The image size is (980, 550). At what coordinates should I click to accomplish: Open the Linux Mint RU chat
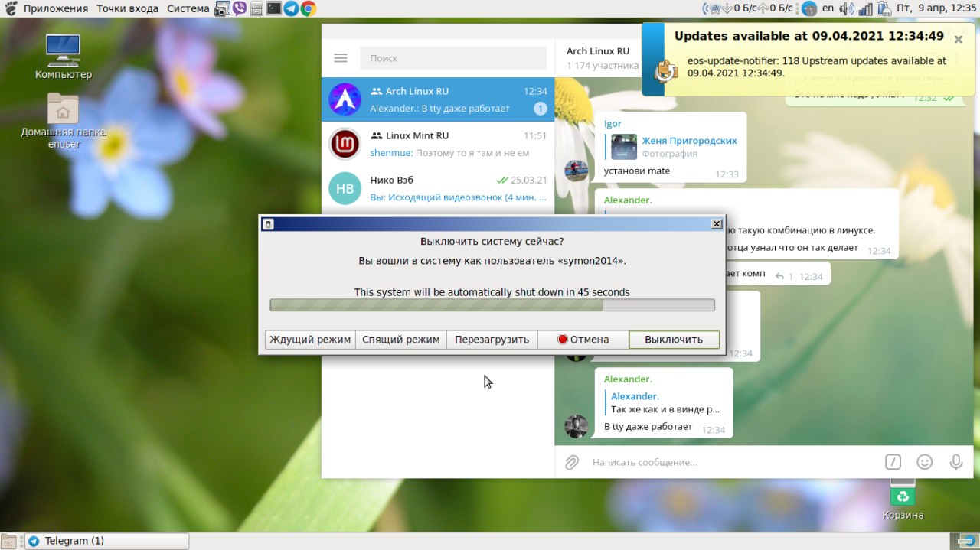(x=438, y=144)
